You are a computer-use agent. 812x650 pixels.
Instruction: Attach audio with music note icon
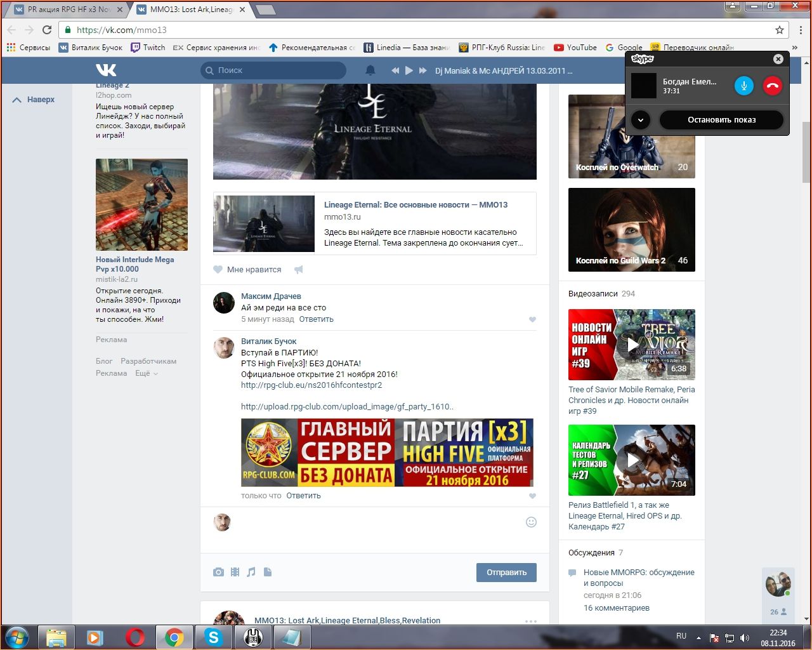(251, 572)
